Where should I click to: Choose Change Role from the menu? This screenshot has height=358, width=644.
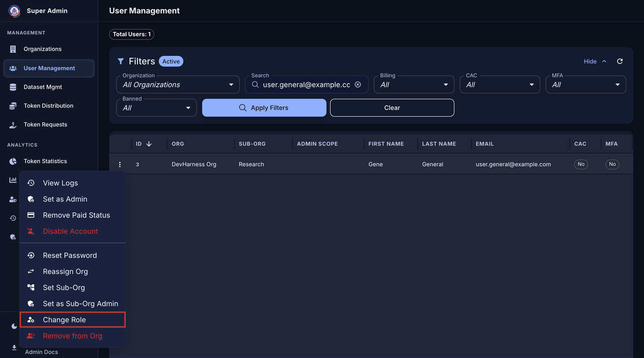coord(72,320)
